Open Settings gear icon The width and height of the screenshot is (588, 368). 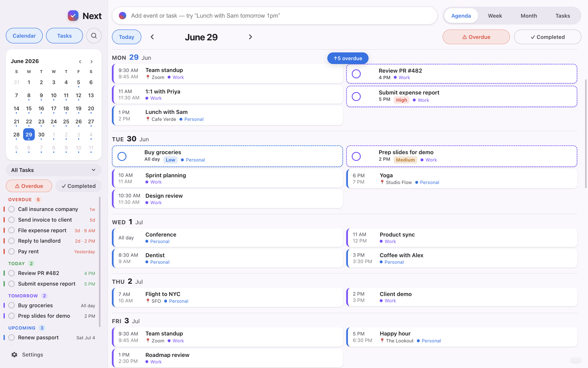pos(14,355)
